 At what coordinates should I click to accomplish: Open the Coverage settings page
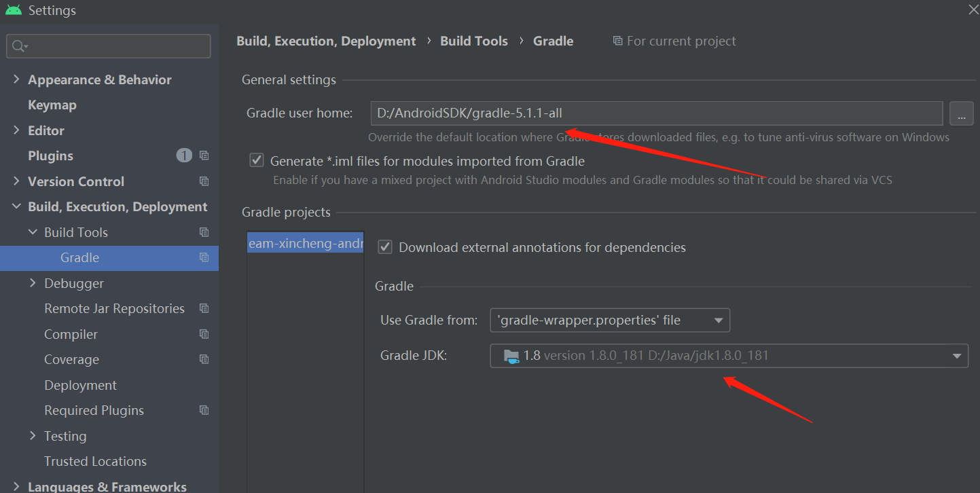(71, 359)
